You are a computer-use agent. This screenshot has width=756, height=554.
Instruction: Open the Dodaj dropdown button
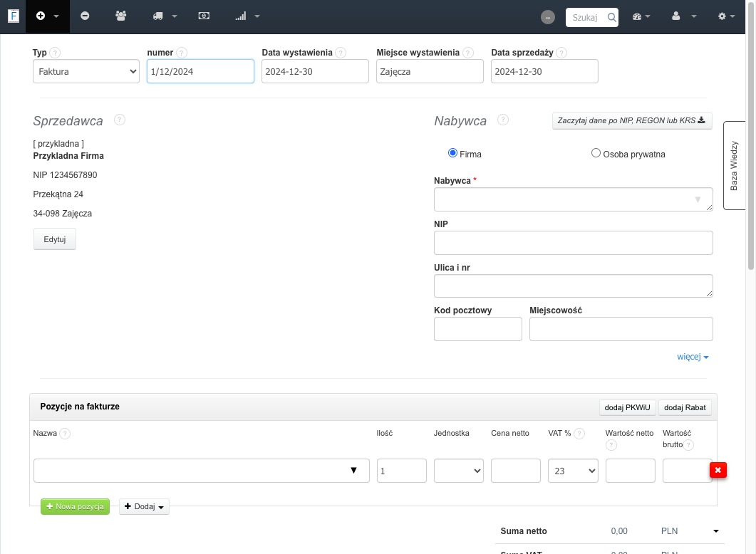144,507
